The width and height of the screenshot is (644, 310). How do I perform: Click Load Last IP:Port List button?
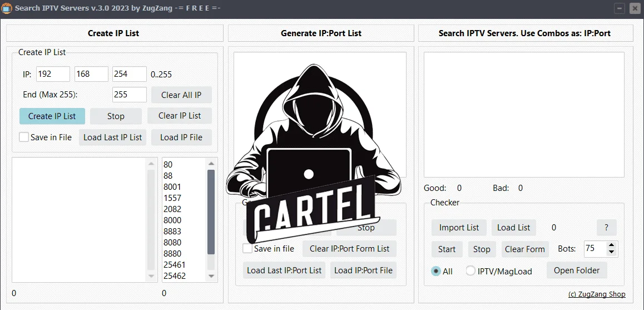(284, 270)
